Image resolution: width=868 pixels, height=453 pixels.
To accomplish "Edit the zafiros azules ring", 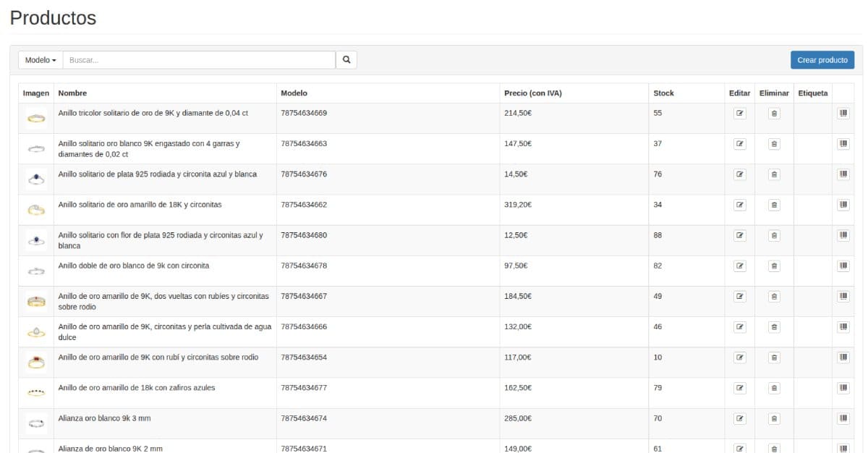I will [739, 388].
